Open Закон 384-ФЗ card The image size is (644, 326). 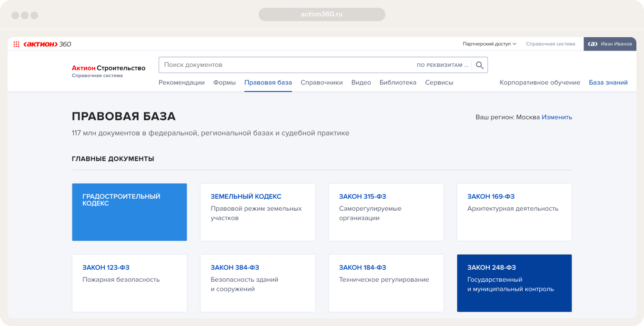258,283
